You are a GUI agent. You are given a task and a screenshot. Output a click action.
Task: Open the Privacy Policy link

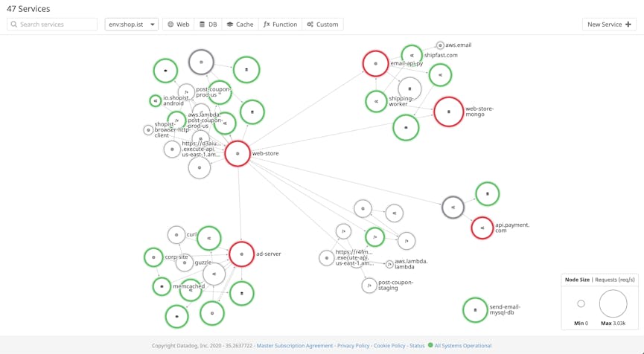click(353, 346)
